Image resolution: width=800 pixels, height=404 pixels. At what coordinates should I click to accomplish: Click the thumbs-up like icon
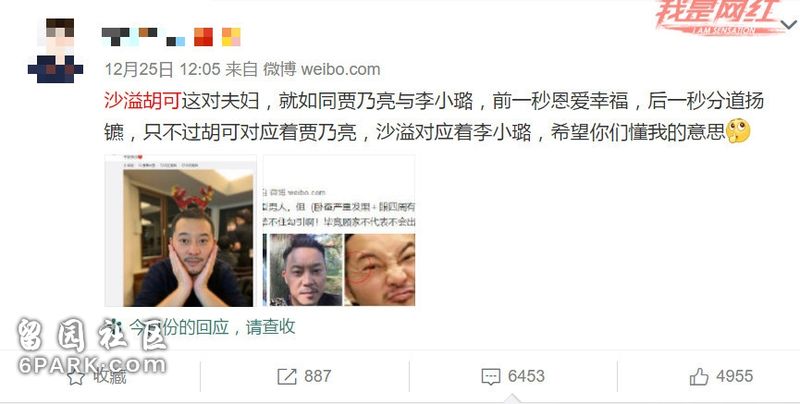point(699,377)
